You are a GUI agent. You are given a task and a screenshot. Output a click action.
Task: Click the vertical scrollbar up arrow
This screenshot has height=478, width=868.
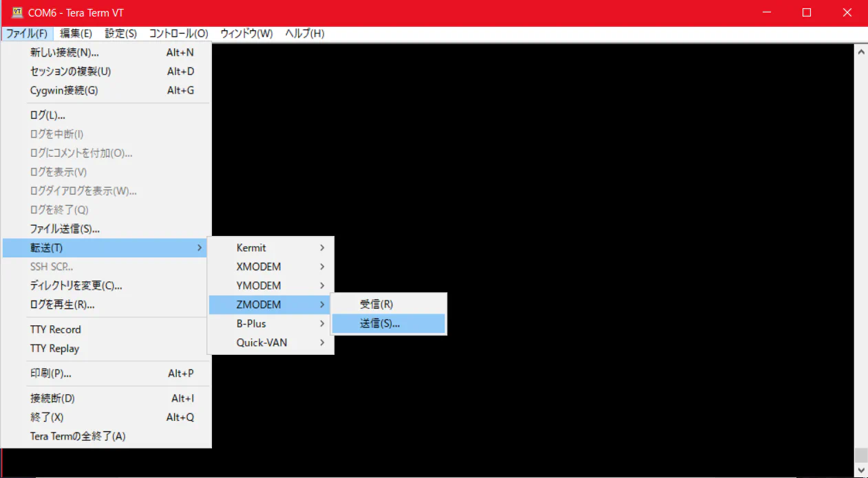pyautogui.click(x=860, y=51)
